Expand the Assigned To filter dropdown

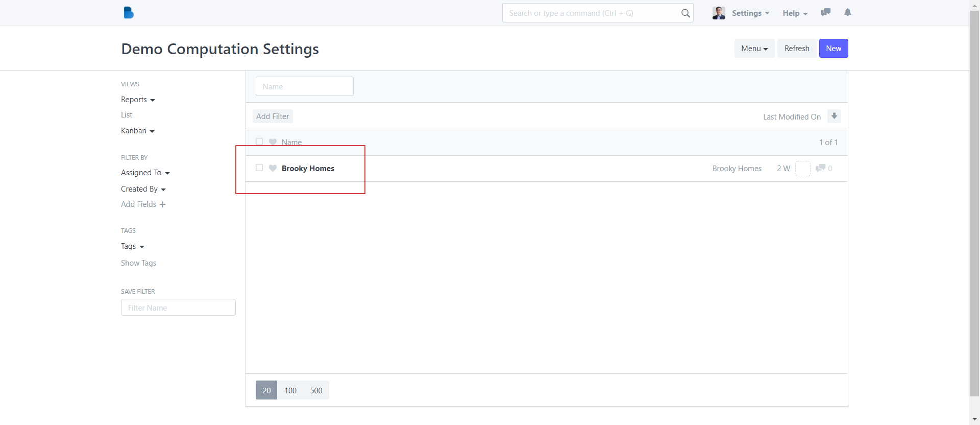pyautogui.click(x=145, y=173)
